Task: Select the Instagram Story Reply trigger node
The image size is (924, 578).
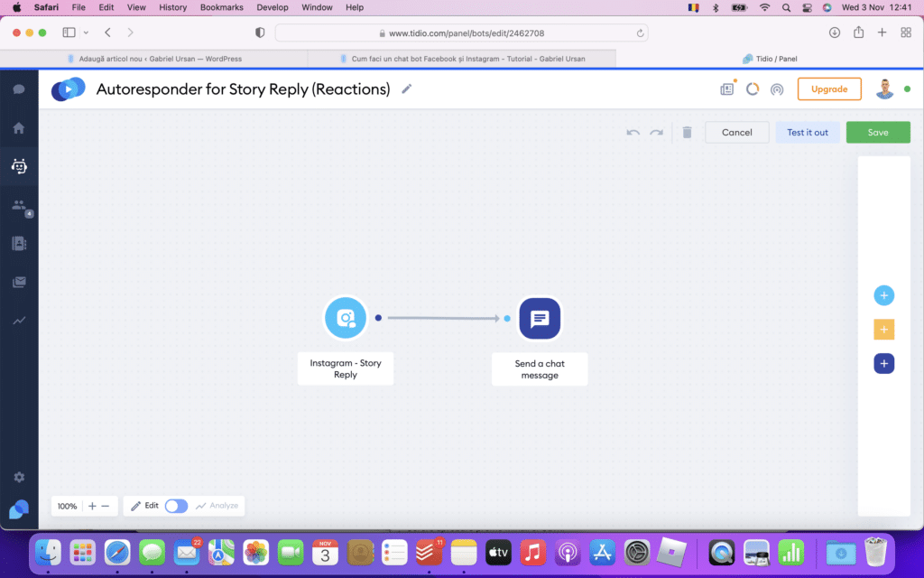Action: click(346, 318)
